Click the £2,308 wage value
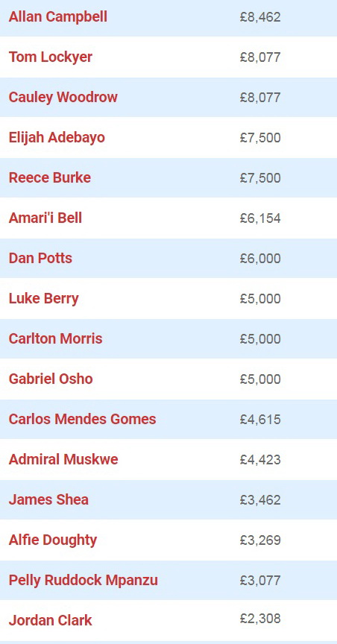This screenshot has width=337, height=644. 260,618
